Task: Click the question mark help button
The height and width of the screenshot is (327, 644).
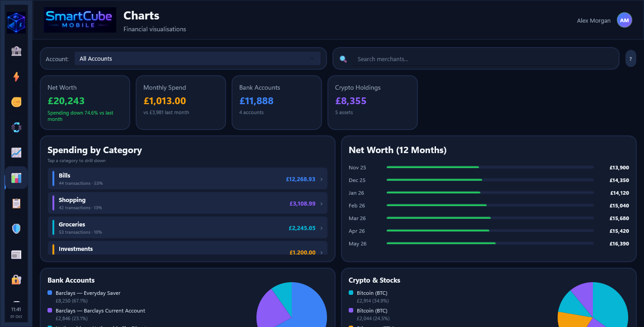Action: 630,59
